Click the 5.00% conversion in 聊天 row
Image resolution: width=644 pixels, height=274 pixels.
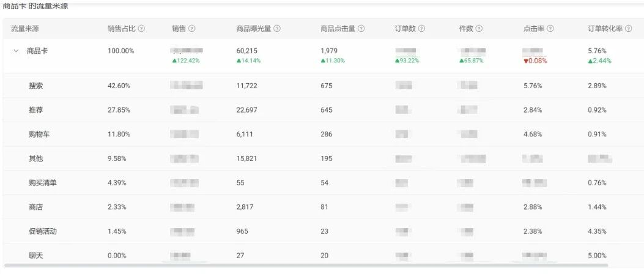pyautogui.click(x=597, y=256)
